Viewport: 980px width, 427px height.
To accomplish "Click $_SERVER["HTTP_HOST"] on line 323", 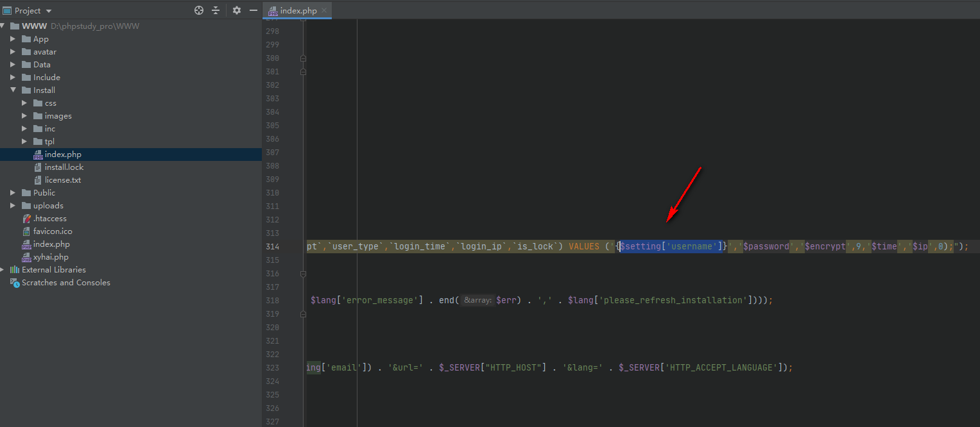I will (x=492, y=368).
